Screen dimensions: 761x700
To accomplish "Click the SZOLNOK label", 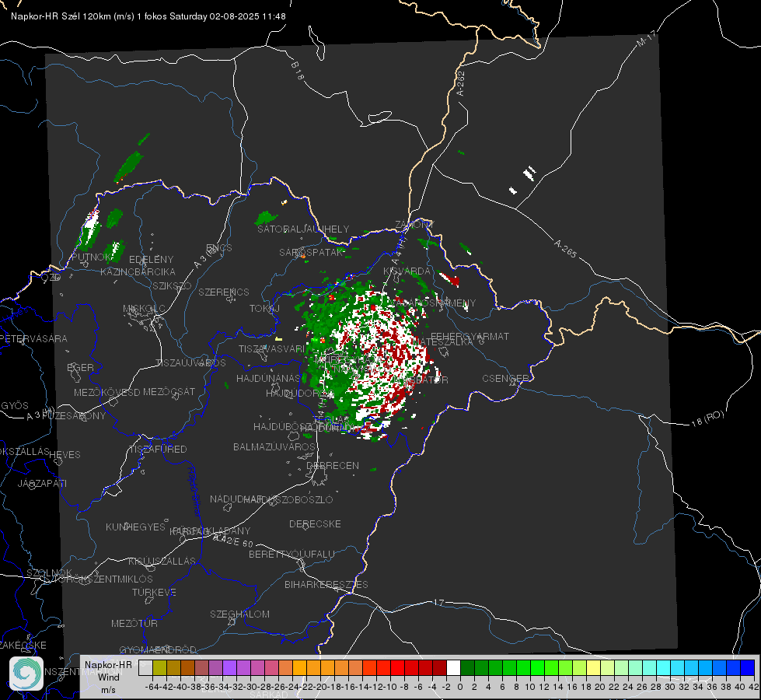I will (49, 573).
